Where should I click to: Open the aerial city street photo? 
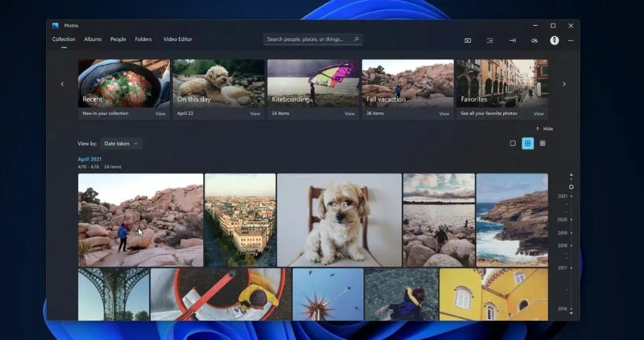point(240,220)
